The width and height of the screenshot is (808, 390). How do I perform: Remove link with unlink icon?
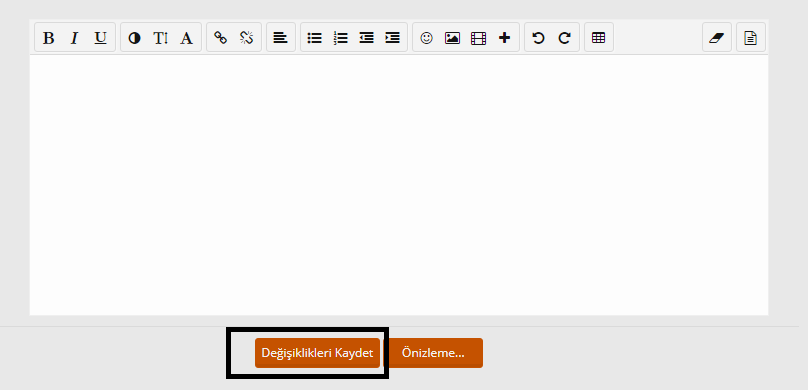click(x=247, y=38)
